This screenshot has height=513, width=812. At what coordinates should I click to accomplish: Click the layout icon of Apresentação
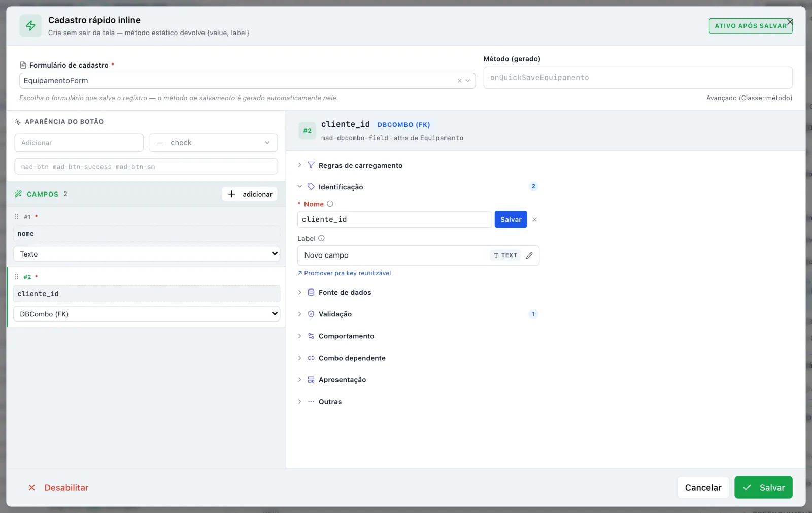point(311,379)
